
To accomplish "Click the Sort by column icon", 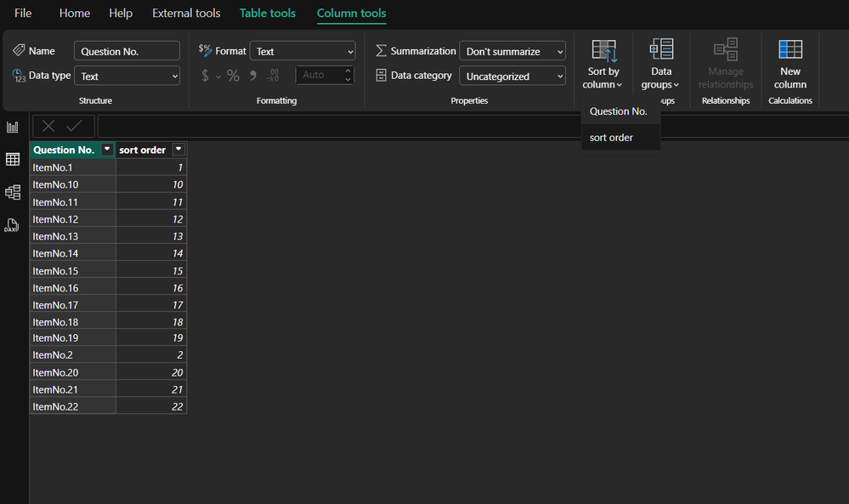I will click(x=603, y=50).
